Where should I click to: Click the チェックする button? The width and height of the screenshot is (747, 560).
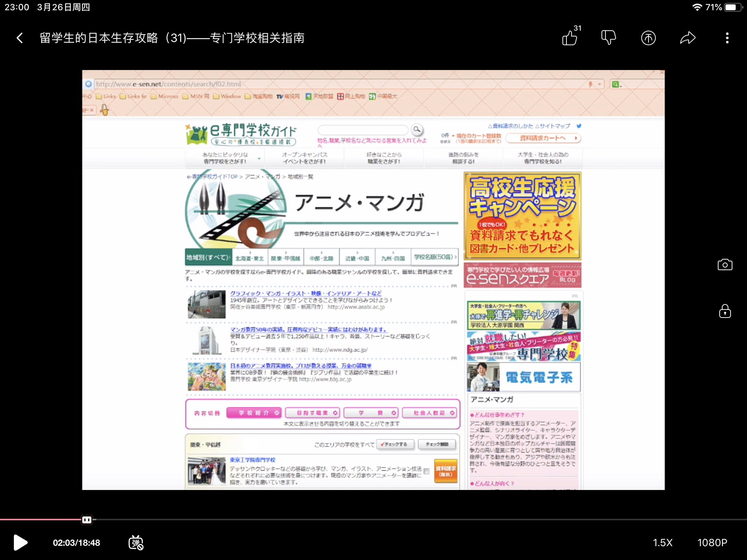395,444
